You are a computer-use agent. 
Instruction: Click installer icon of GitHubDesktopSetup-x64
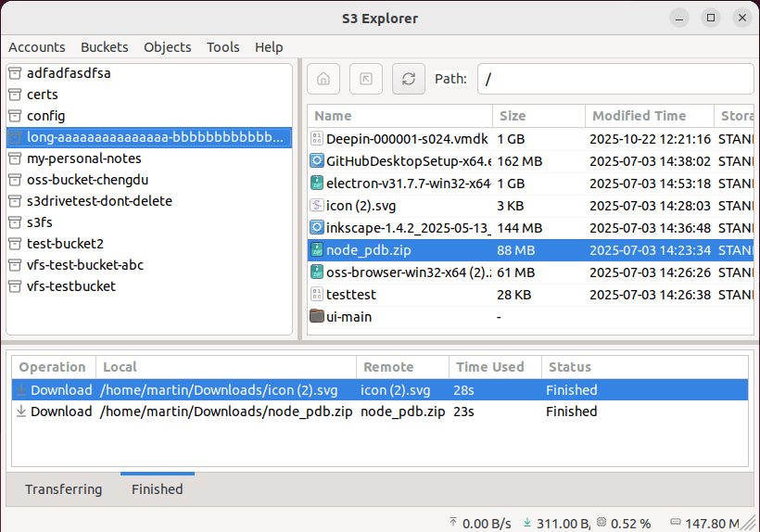[316, 161]
